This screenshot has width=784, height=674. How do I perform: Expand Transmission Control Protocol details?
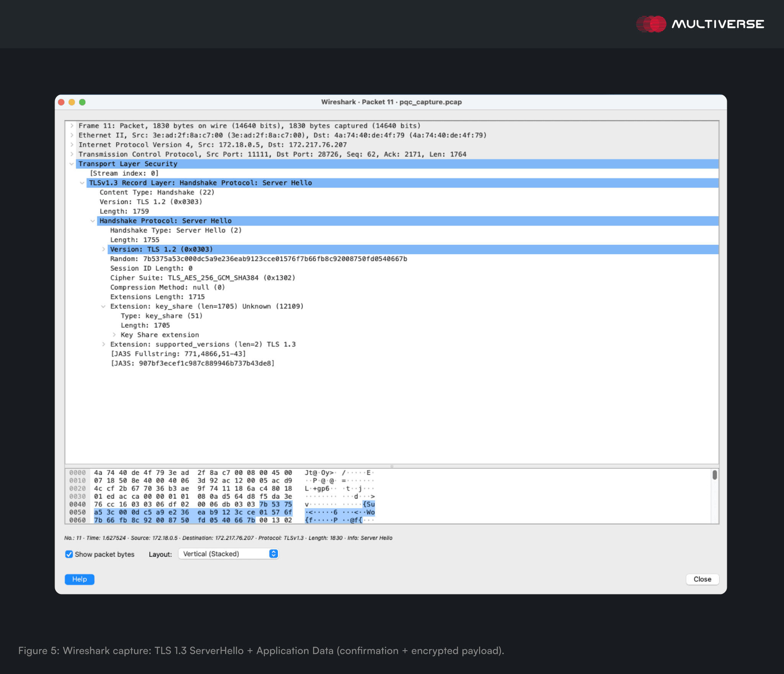[72, 154]
